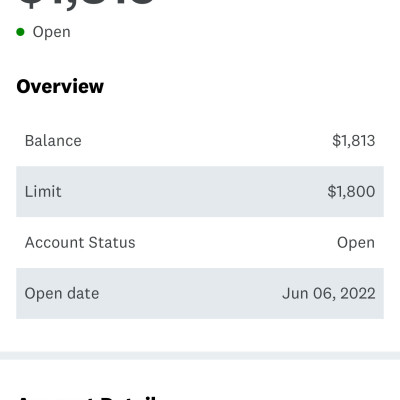Click the large partially visible amount header

tap(87, 4)
